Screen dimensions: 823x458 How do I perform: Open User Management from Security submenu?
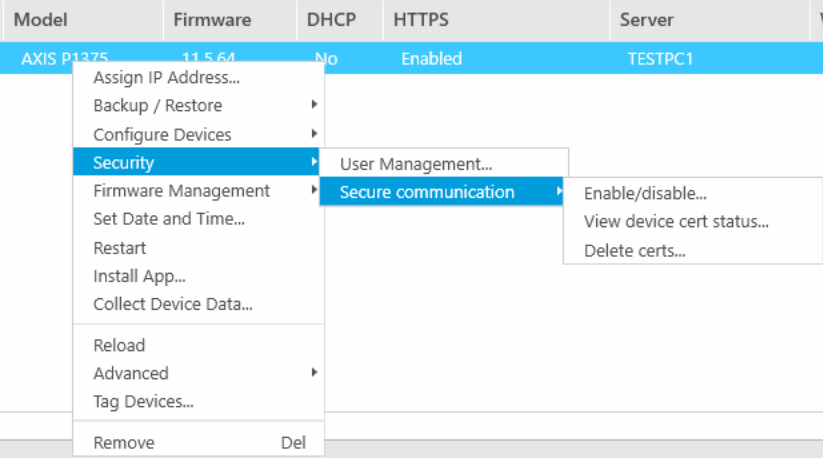(x=416, y=164)
